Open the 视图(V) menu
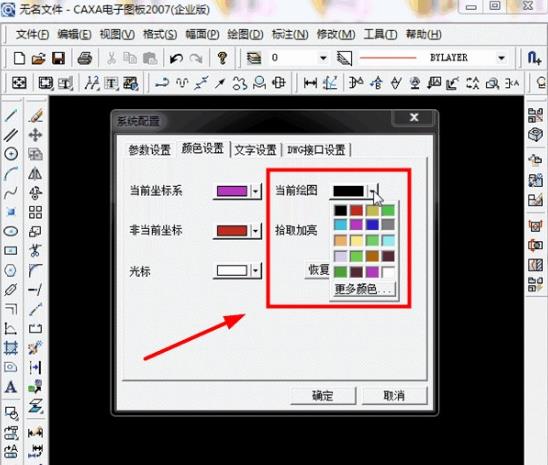The image size is (548, 465). click(117, 35)
